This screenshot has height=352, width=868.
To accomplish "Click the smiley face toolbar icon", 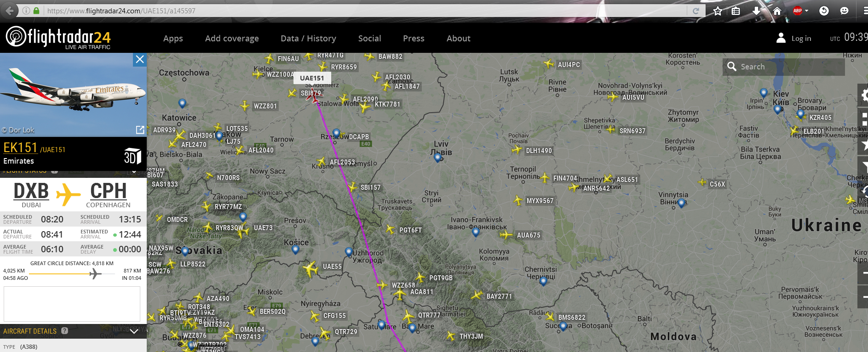I will (844, 11).
